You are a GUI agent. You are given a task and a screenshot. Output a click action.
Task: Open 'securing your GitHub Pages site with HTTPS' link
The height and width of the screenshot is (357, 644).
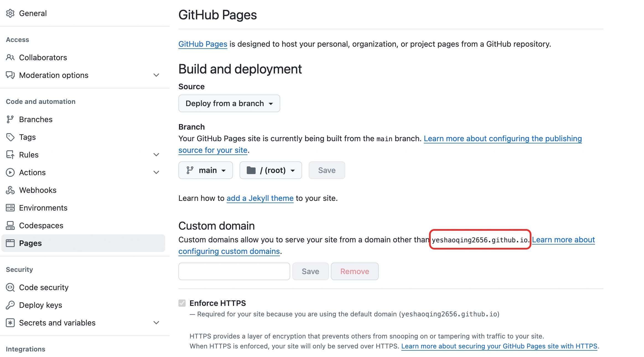coord(499,346)
